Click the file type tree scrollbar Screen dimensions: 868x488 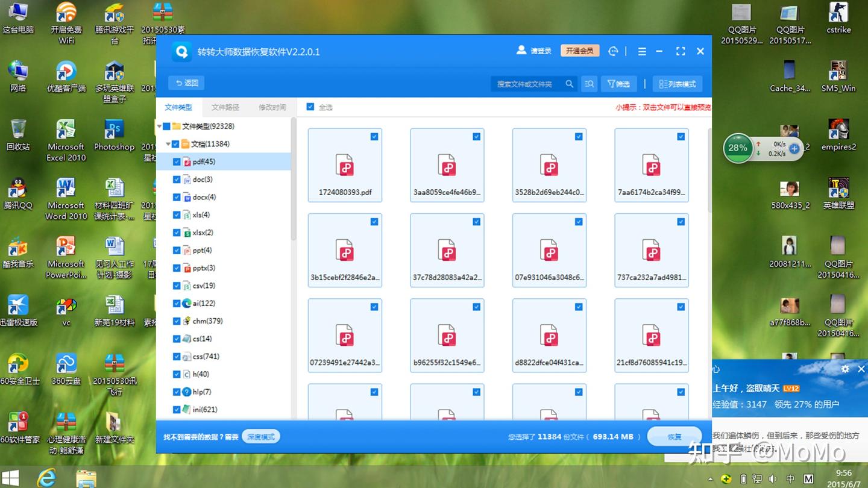click(x=294, y=178)
